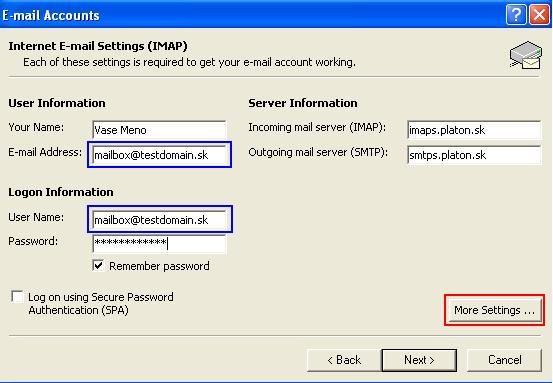Select the E-mail Address text box
The image size is (553, 383).
click(x=159, y=155)
